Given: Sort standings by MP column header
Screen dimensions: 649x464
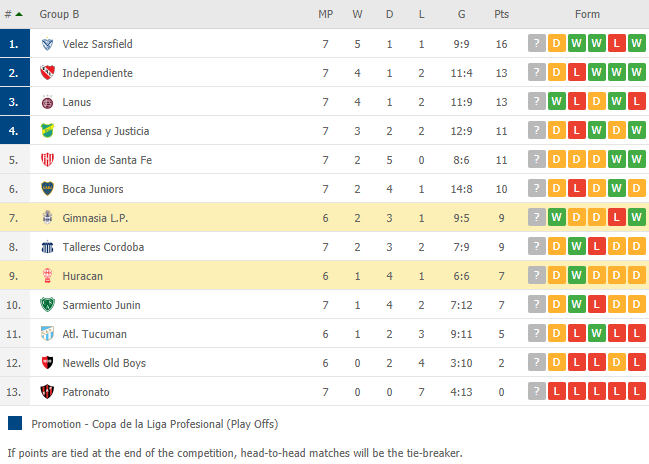Looking at the screenshot, I should coord(325,14).
